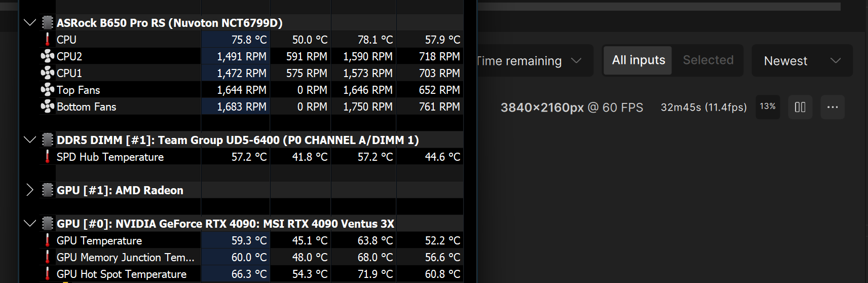Click the GPU Hot Spot value 66.3 °C

pos(249,274)
